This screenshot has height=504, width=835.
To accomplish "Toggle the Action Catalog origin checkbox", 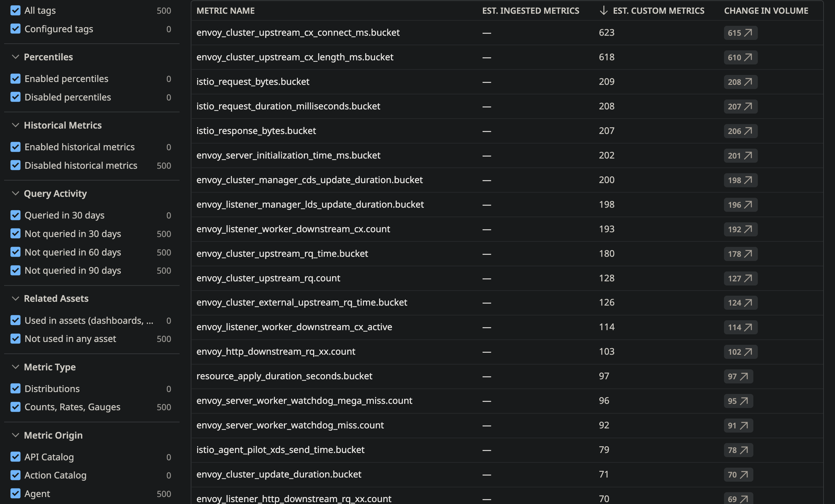I will (15, 475).
